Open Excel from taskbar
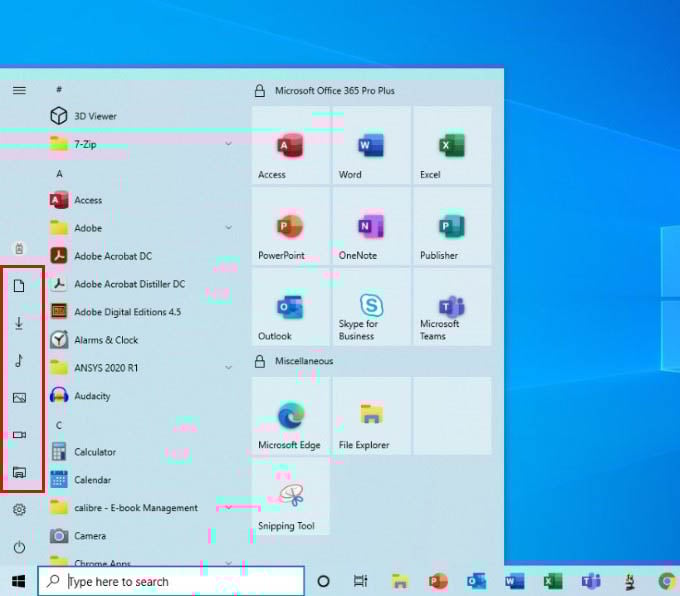Viewport: 680px width, 596px height. pyautogui.click(x=552, y=582)
